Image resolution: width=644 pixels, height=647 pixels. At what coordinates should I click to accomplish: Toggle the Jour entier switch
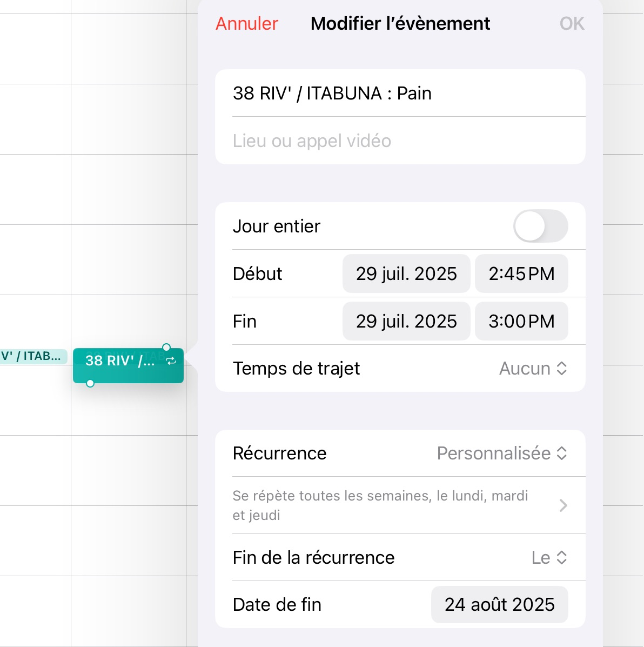tap(540, 226)
